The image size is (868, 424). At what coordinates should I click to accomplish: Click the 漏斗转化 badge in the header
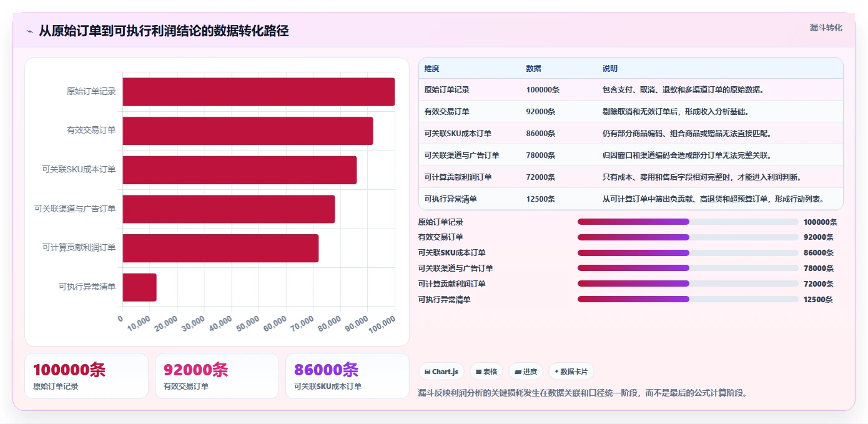(826, 27)
